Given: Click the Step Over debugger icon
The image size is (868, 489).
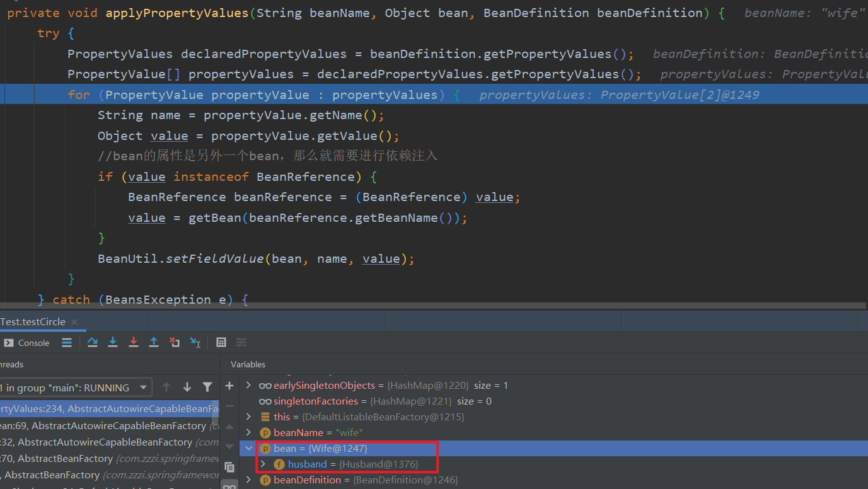Looking at the screenshot, I should [93, 342].
